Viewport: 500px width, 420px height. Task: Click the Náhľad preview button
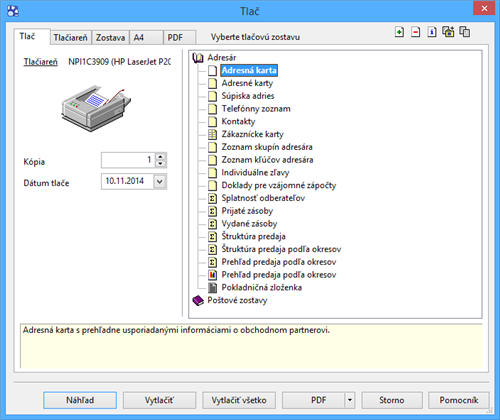(x=80, y=400)
